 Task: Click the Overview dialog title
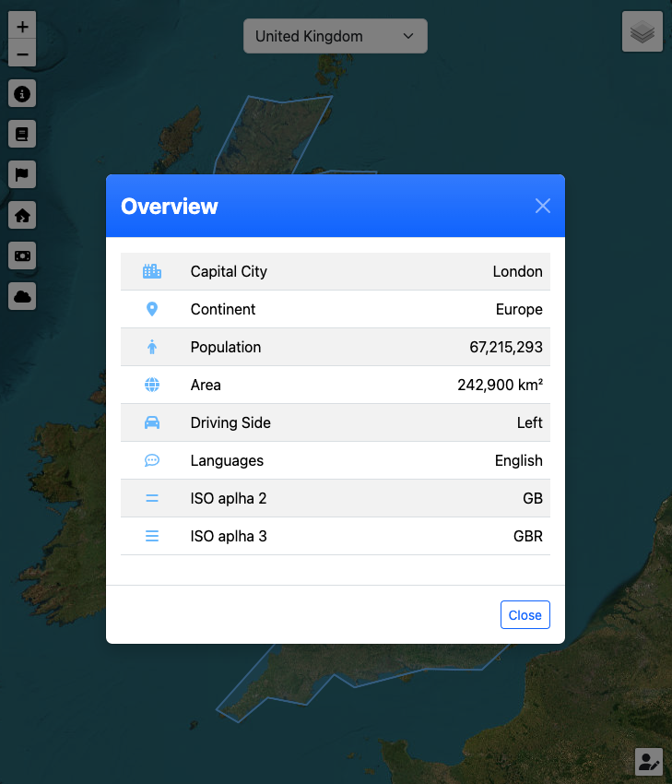tap(170, 207)
